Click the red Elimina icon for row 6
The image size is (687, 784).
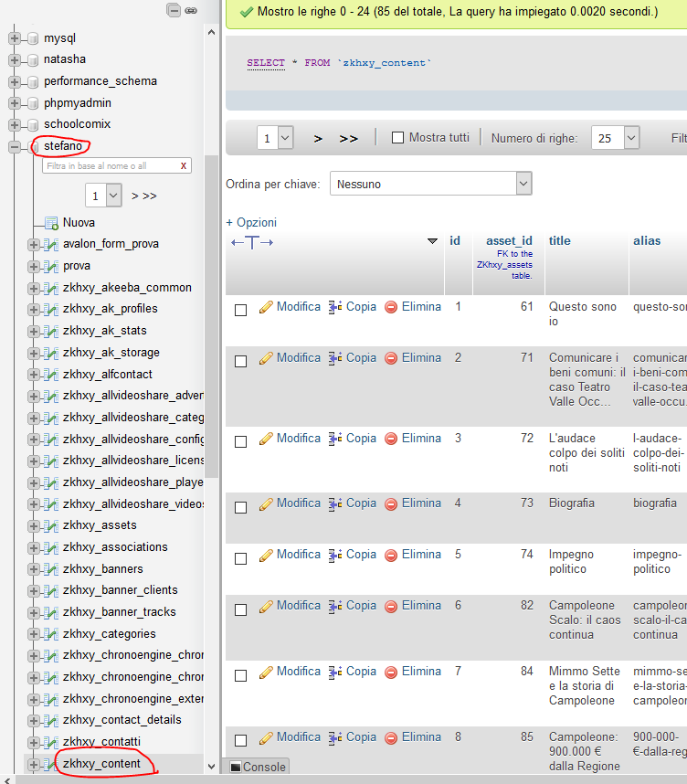point(391,607)
